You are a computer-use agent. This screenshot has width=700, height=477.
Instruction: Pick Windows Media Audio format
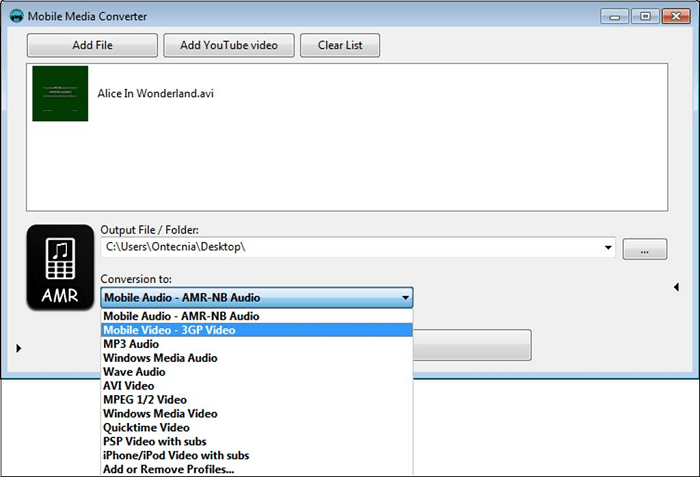257,358
